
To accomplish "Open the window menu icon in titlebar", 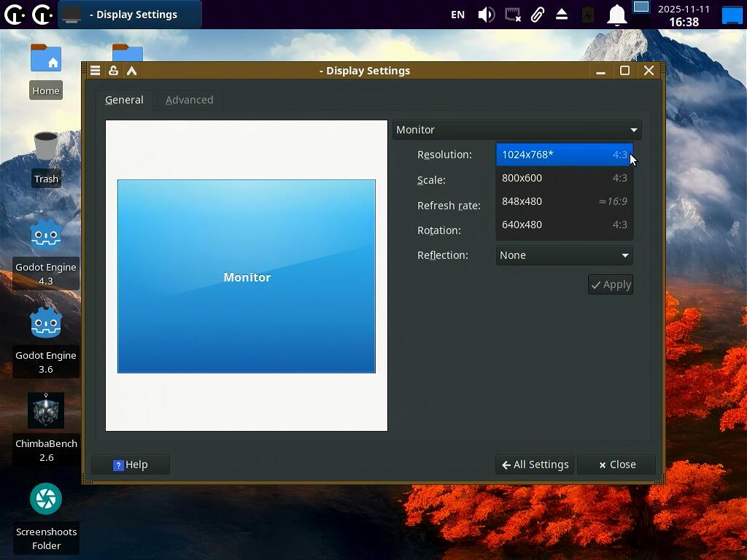I will pyautogui.click(x=95, y=71).
